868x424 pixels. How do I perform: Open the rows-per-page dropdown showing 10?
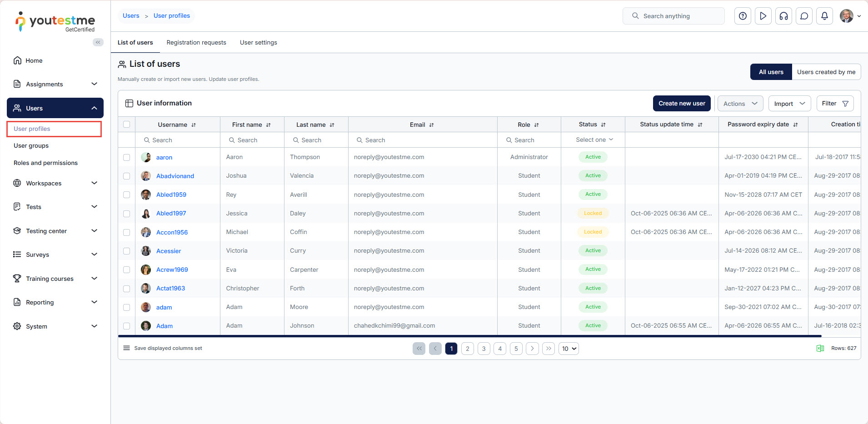click(569, 349)
